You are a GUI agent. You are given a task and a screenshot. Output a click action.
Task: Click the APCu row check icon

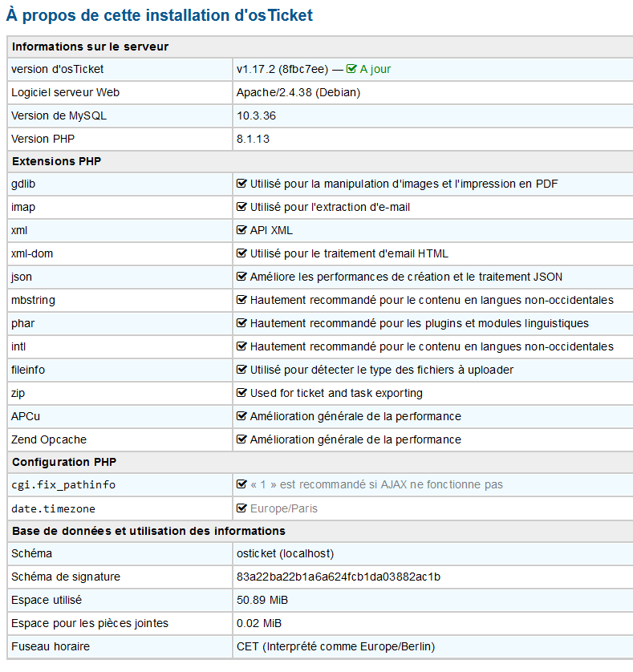[241, 416]
